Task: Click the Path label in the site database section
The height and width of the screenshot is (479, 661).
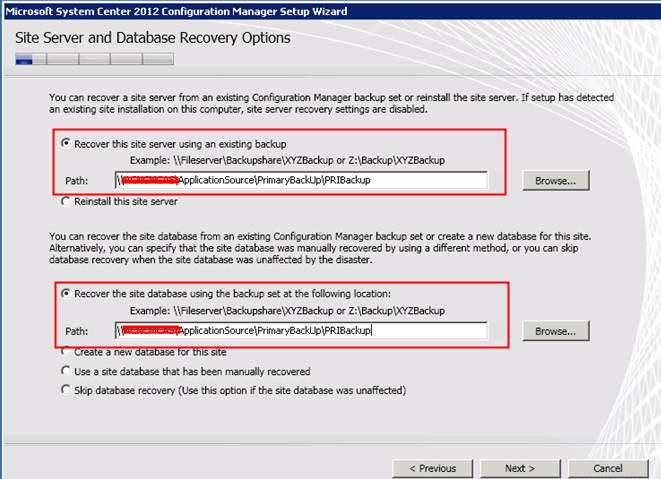Action: point(77,331)
